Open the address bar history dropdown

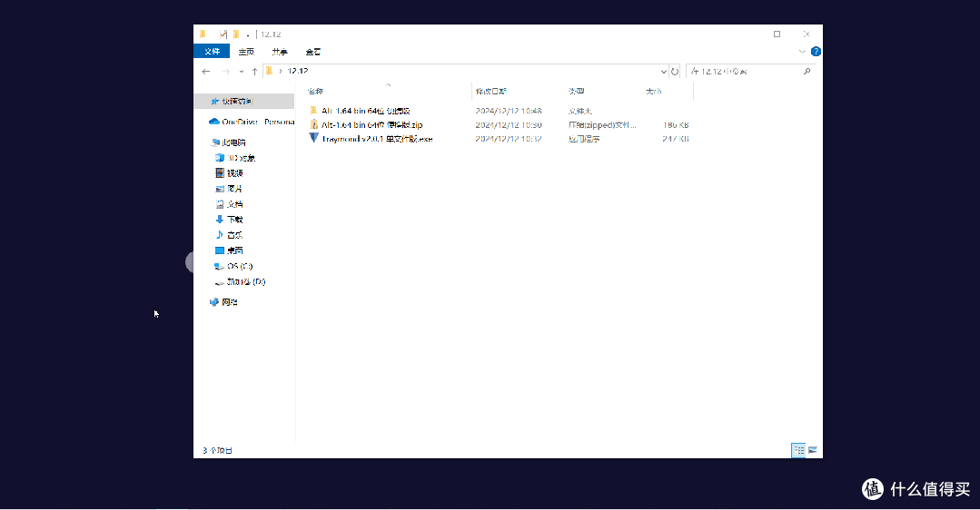(663, 71)
